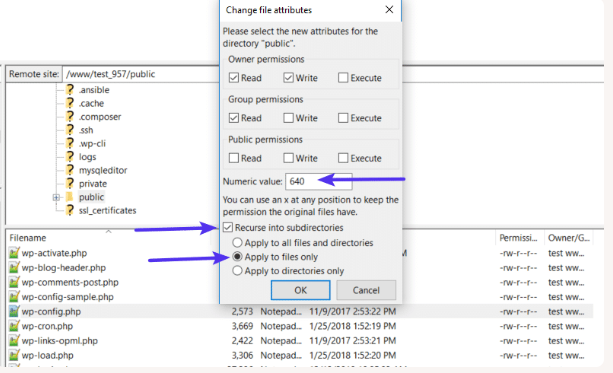
Task: Click the wp-links-opml.php file icon
Action: pos(14,341)
